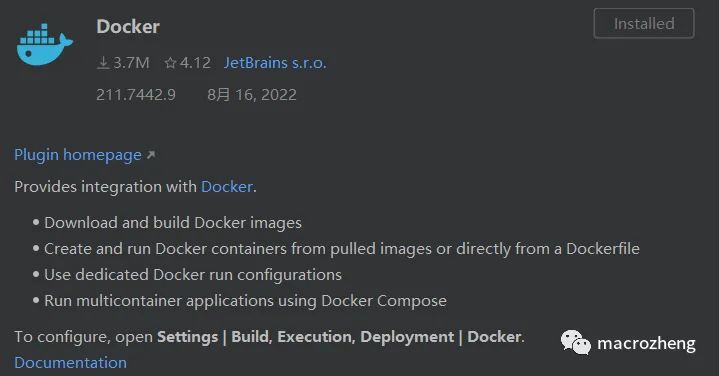719x376 pixels.
Task: Click the 4.12 rating value
Action: tap(195, 63)
